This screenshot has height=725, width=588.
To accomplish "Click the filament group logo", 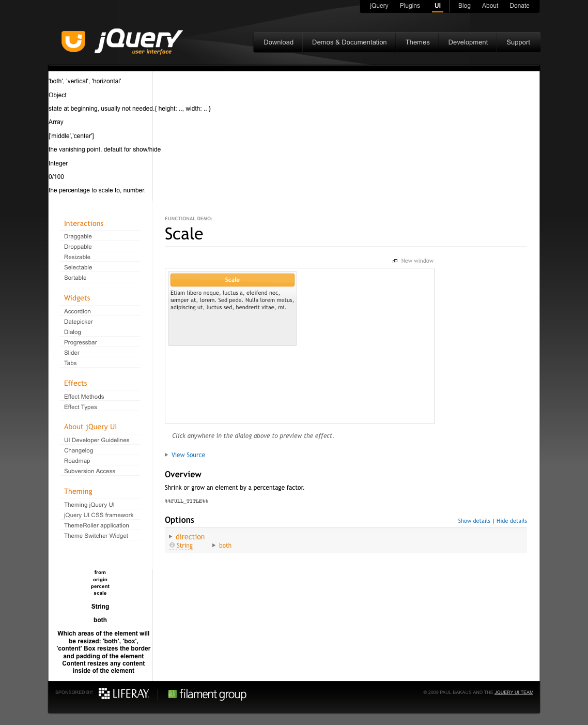I will point(207,694).
